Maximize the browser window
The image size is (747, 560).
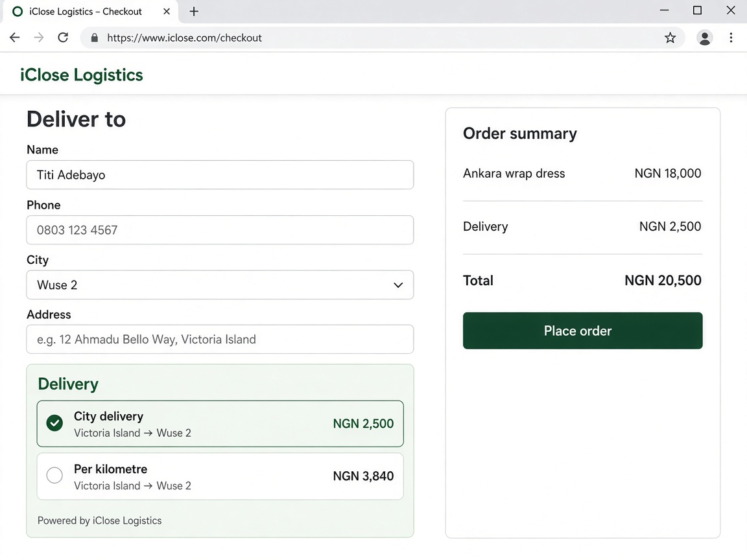[697, 10]
